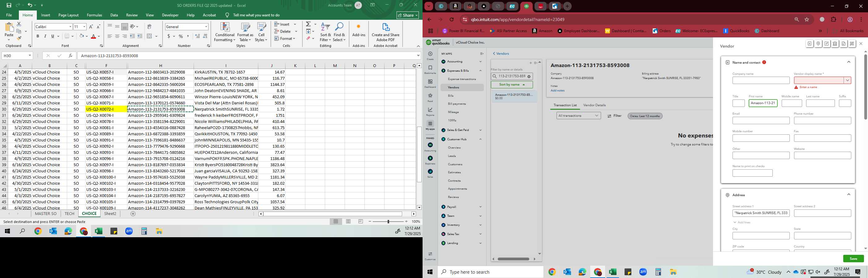
Task: Select cell US-Q2-X0074-I in column F
Action: pos(106,116)
